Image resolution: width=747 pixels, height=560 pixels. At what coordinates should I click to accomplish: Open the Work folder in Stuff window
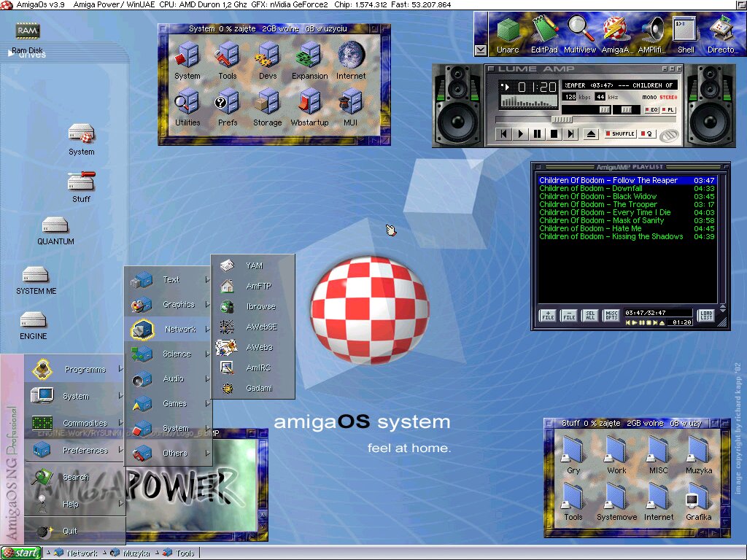616,455
